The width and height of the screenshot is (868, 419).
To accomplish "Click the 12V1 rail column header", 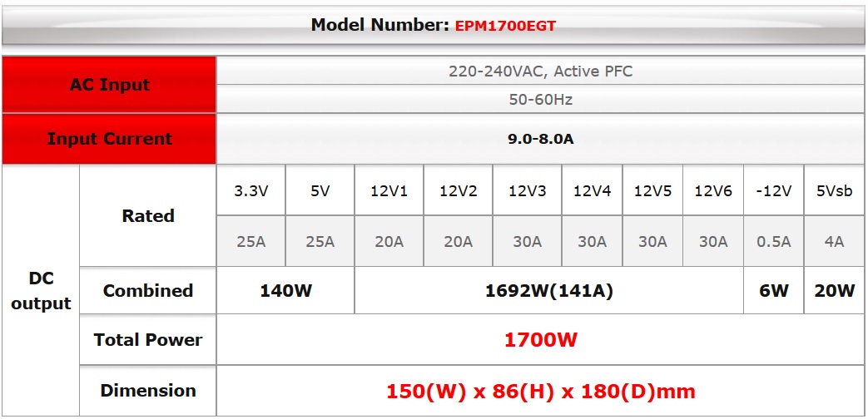I will coord(389,191).
